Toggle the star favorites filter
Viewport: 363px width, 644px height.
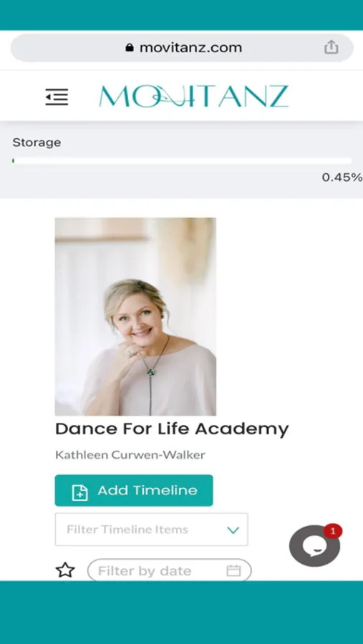[65, 570]
